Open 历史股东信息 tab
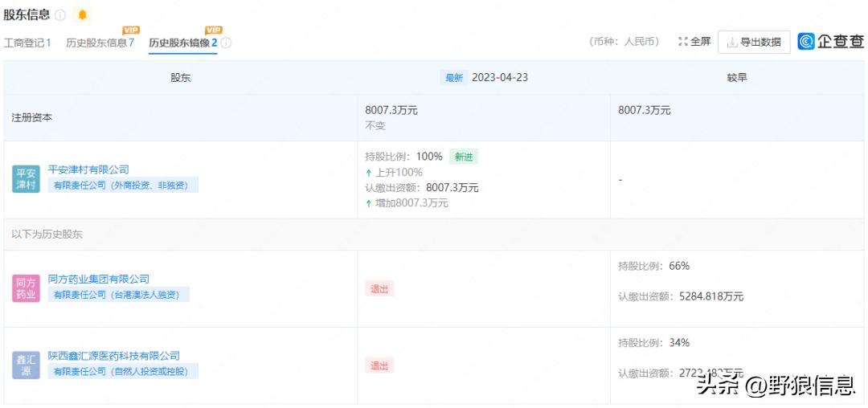Screen dimensions: 868x408 click(x=100, y=43)
